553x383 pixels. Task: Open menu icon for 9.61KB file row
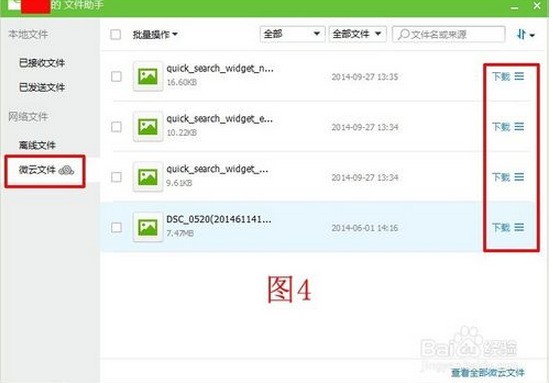click(519, 177)
